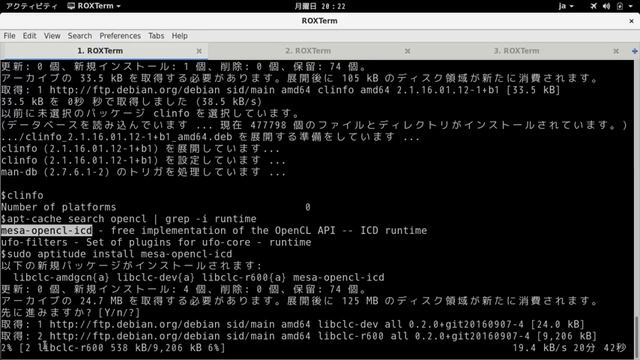Image resolution: width=640 pixels, height=360 pixels.
Task: Open the View menu
Action: (x=52, y=36)
